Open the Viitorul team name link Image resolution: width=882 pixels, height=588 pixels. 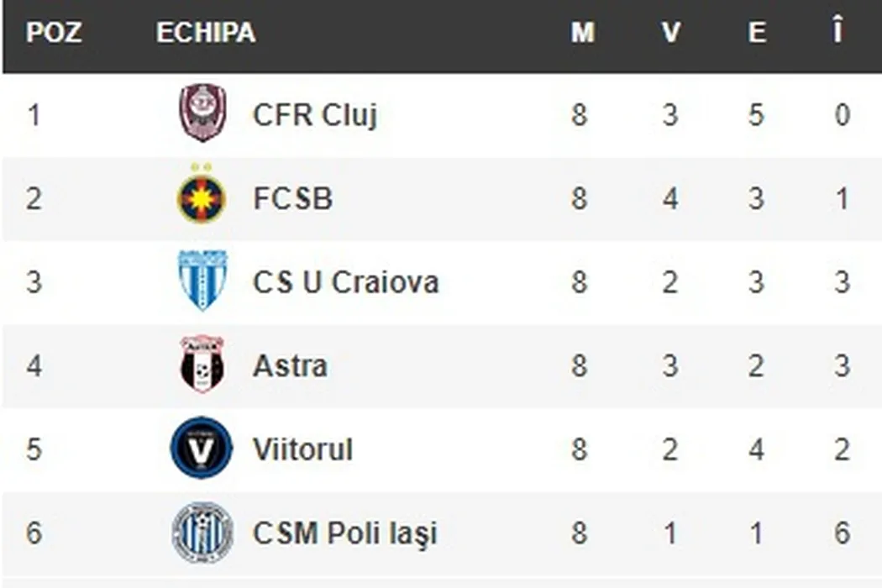[x=302, y=450]
